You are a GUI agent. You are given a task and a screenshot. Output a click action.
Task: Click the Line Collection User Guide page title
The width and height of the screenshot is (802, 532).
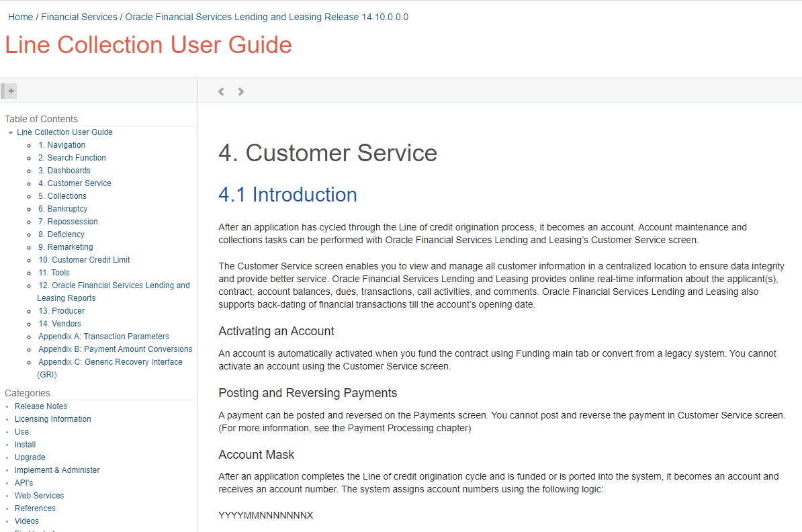pos(148,45)
